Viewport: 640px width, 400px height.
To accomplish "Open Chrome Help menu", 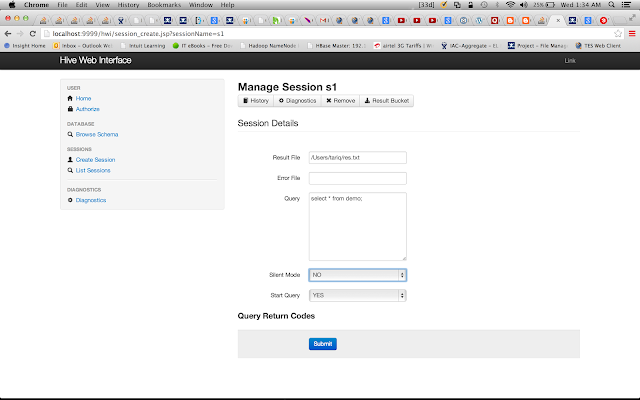I will (227, 5).
